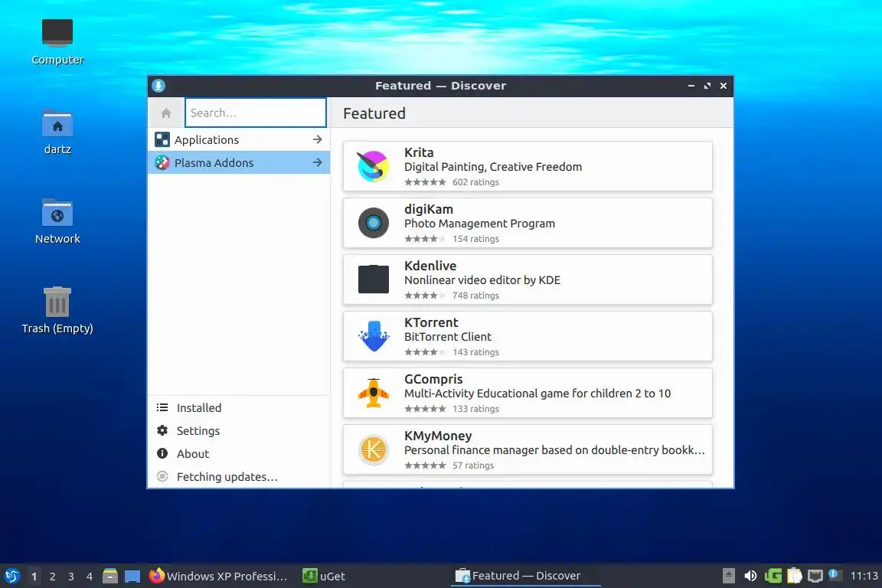Screen dimensions: 882x588
Task: Open Discover Settings page
Action: pyautogui.click(x=239, y=431)
